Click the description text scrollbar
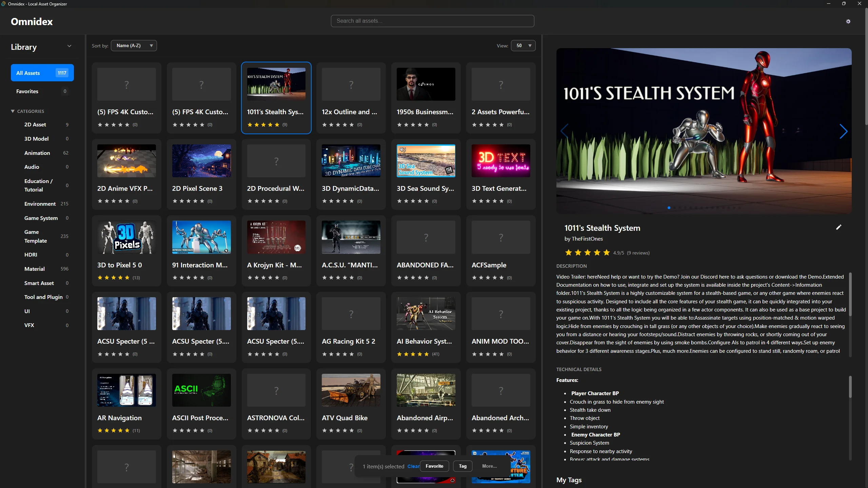 [850, 295]
